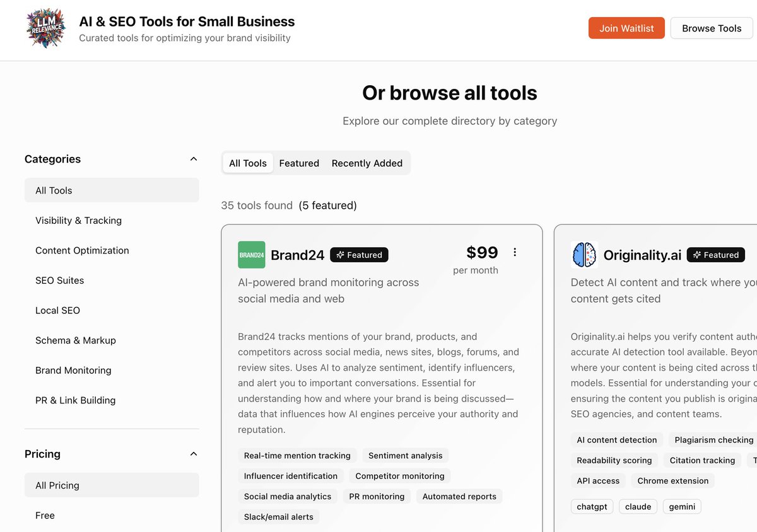Choose the Local SEO category
757x532 pixels.
(x=112, y=310)
